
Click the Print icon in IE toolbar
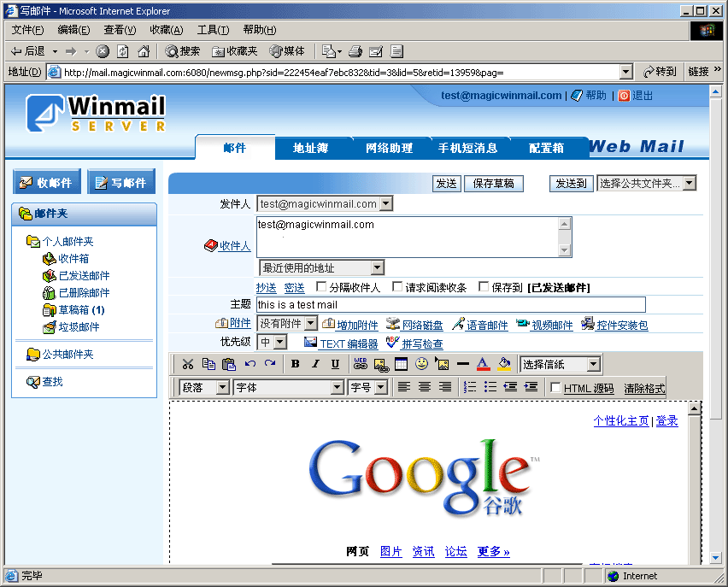(x=355, y=51)
